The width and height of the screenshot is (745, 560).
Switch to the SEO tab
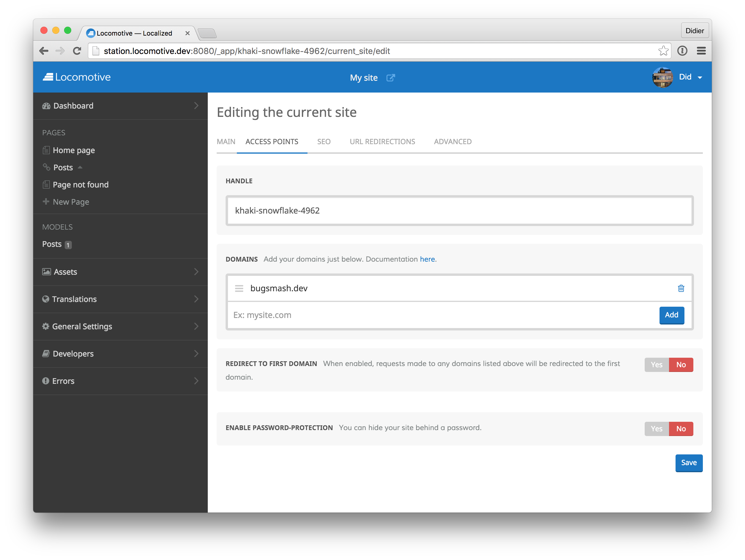pyautogui.click(x=324, y=141)
